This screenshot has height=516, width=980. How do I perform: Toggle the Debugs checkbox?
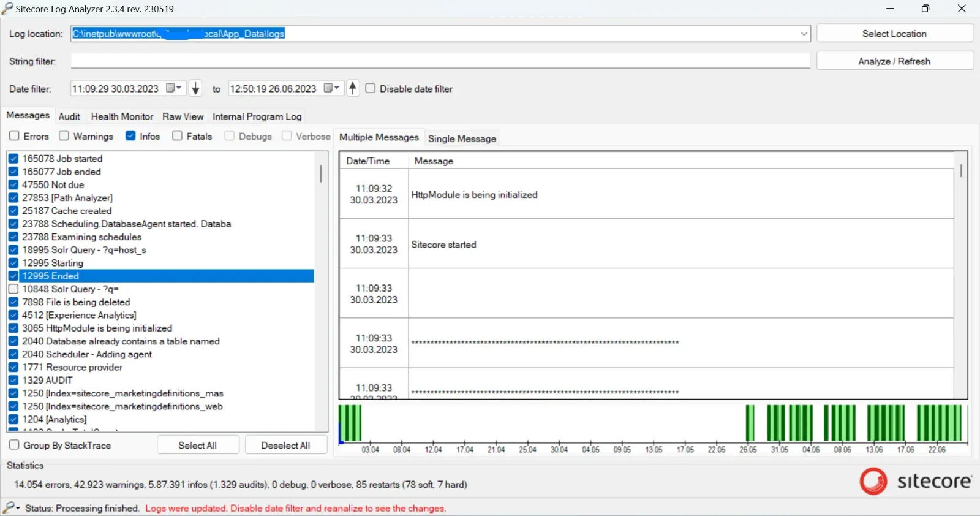pyautogui.click(x=229, y=135)
